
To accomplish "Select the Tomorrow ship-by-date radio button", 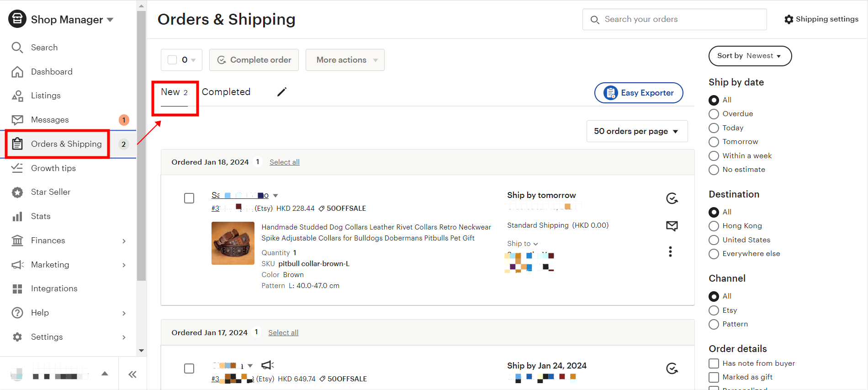I will click(714, 142).
